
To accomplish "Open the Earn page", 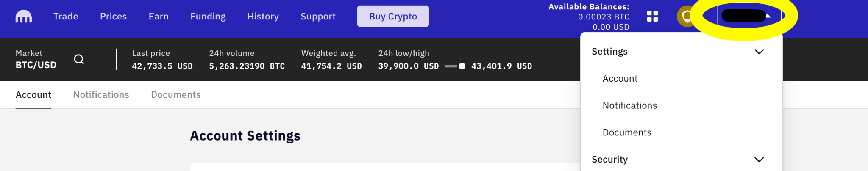I will tap(159, 17).
